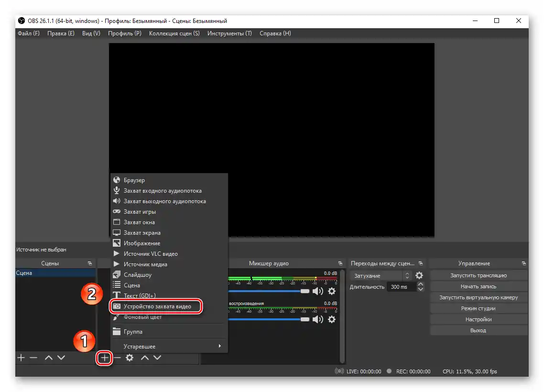Click Запустить трансляцию button
Image resolution: width=544 pixels, height=392 pixels.
pos(479,275)
